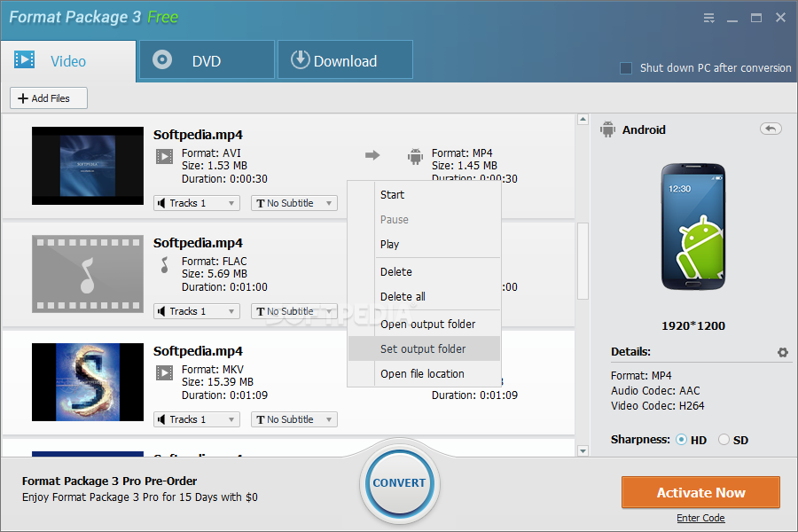Click the music note icon beside Format: FLAC

[x=164, y=265]
